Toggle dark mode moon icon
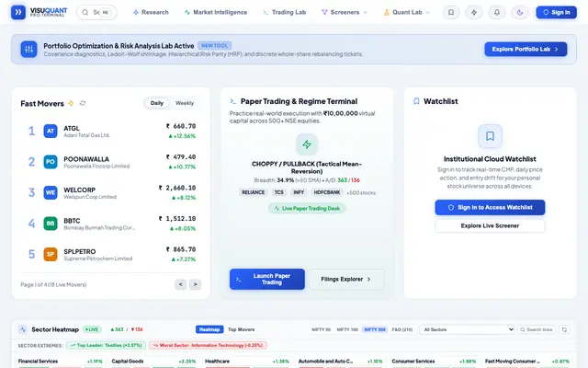 click(x=520, y=12)
